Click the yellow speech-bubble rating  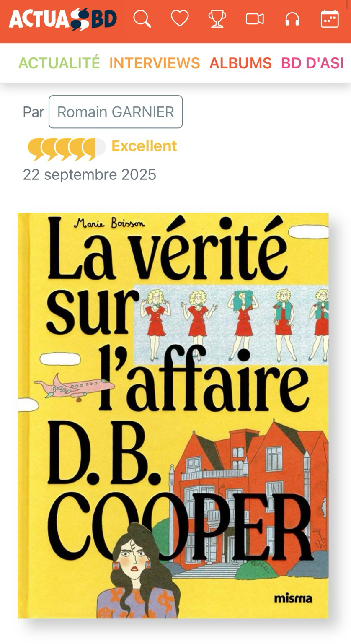pyautogui.click(x=67, y=149)
